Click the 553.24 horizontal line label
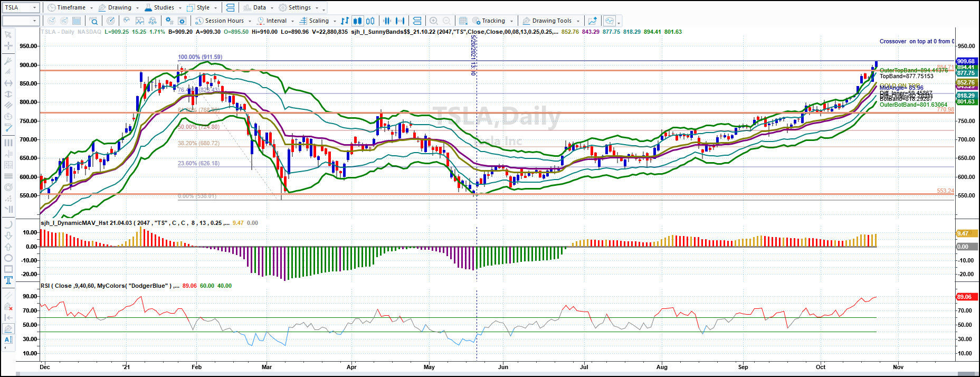 tap(945, 191)
